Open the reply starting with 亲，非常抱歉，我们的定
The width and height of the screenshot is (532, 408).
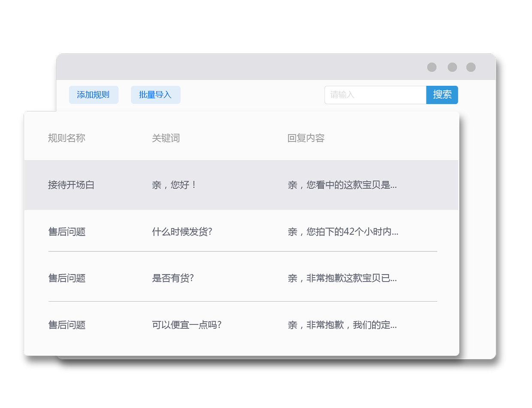tap(342, 325)
